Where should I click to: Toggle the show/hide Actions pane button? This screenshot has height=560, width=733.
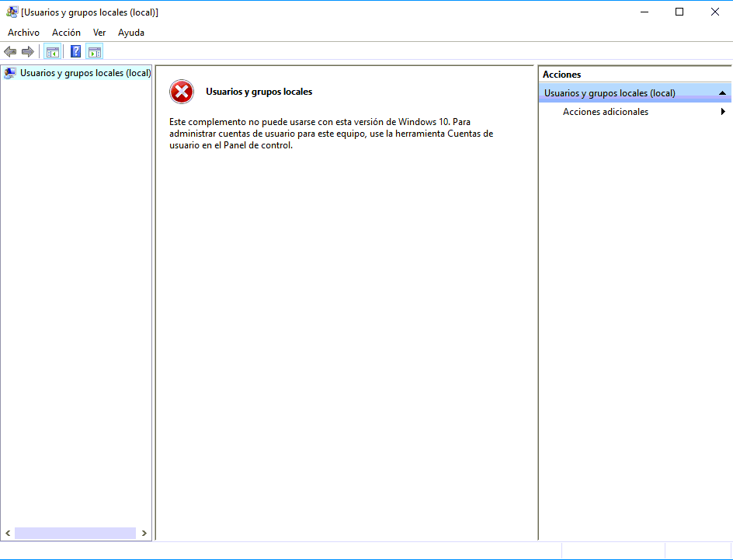pos(95,52)
